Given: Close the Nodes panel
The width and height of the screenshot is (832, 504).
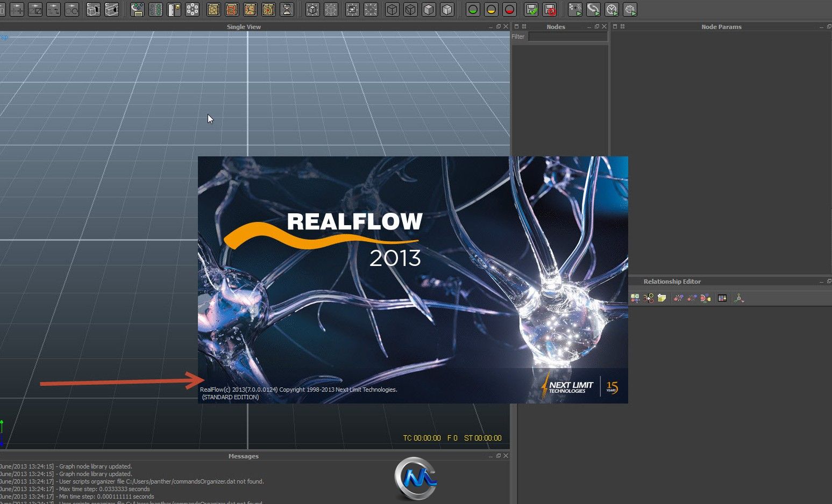Looking at the screenshot, I should pos(604,26).
